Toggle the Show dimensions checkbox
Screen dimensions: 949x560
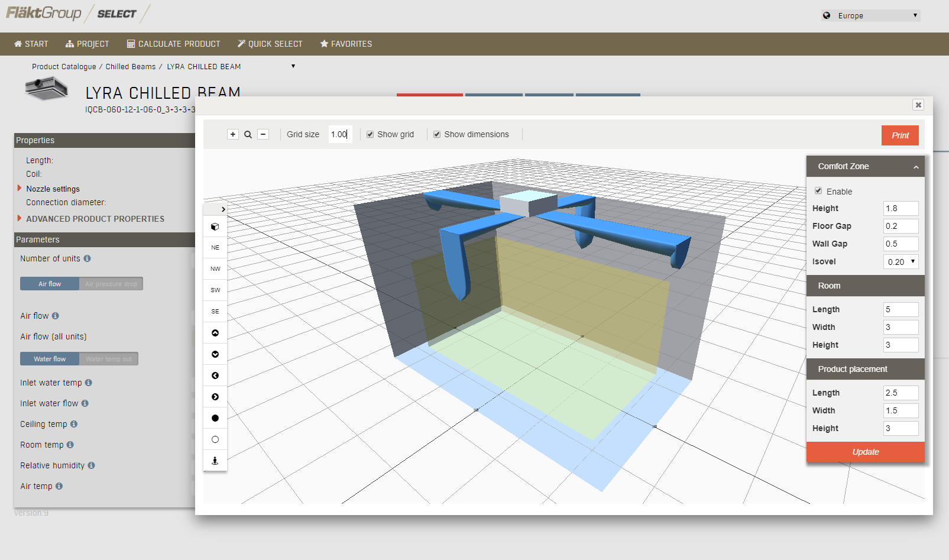coord(437,134)
